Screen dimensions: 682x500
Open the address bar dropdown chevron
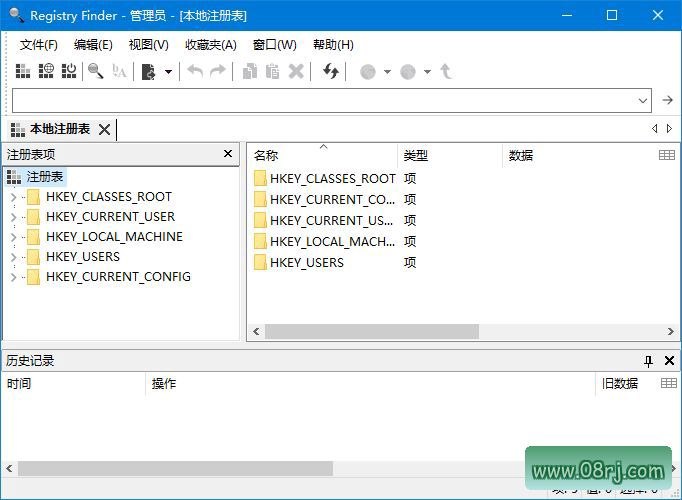point(643,100)
